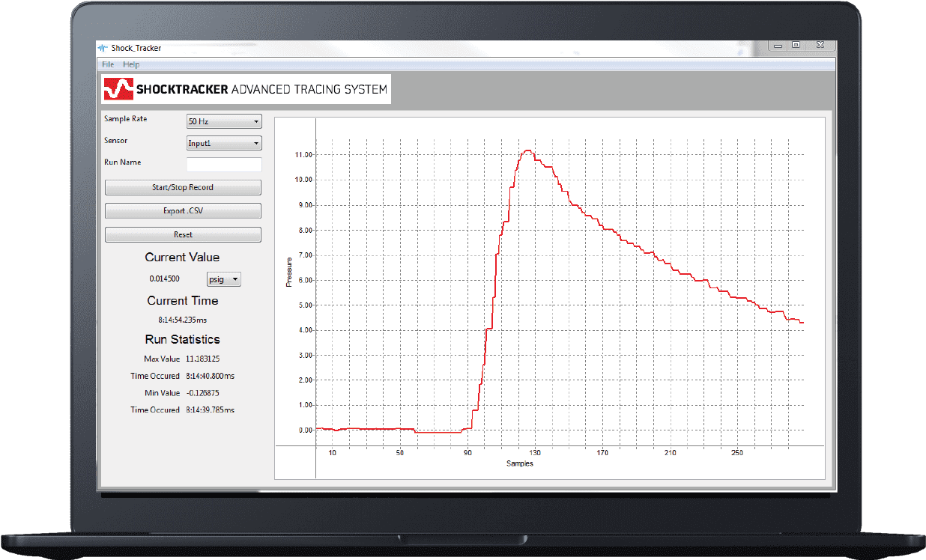This screenshot has height=560, width=926.
Task: Click the SHOCKTRACKER ADVANCED TRACING SYSTEM banner
Action: [x=255, y=89]
